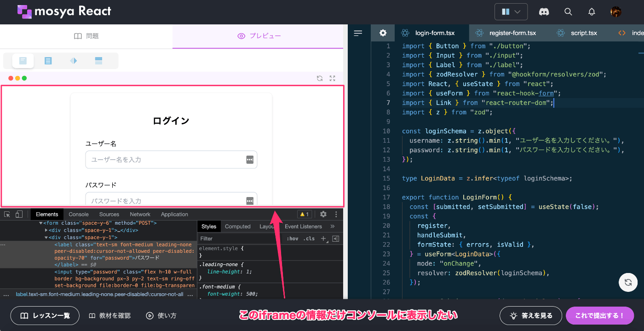The image size is (644, 331).
Task: Open the レッスン一覧 button
Action: pyautogui.click(x=45, y=316)
